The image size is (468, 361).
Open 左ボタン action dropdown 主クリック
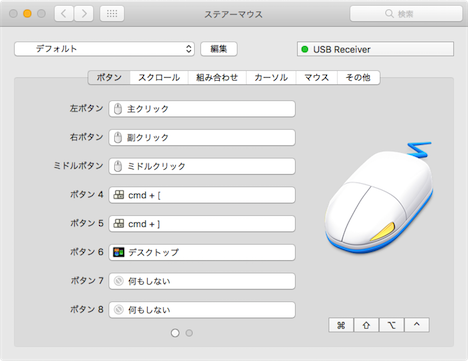click(x=202, y=109)
